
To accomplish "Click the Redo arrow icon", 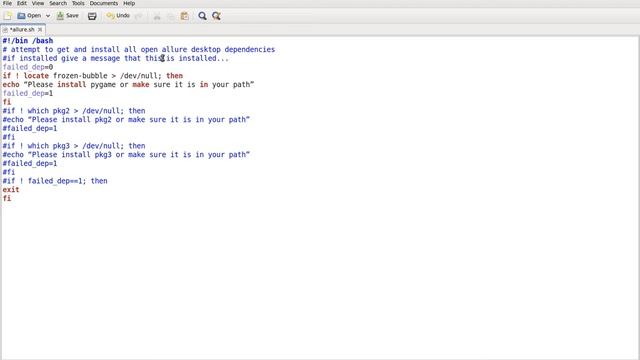I will 139,16.
